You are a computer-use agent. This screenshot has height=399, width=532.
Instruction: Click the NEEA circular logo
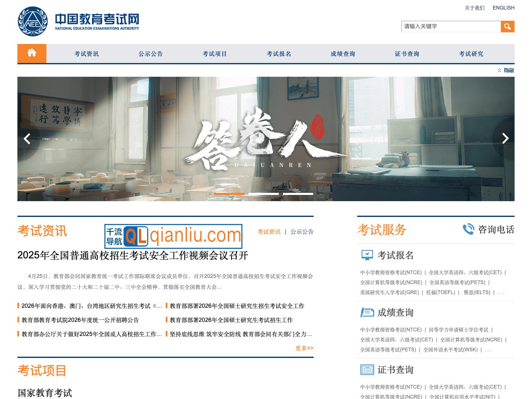coord(33,21)
